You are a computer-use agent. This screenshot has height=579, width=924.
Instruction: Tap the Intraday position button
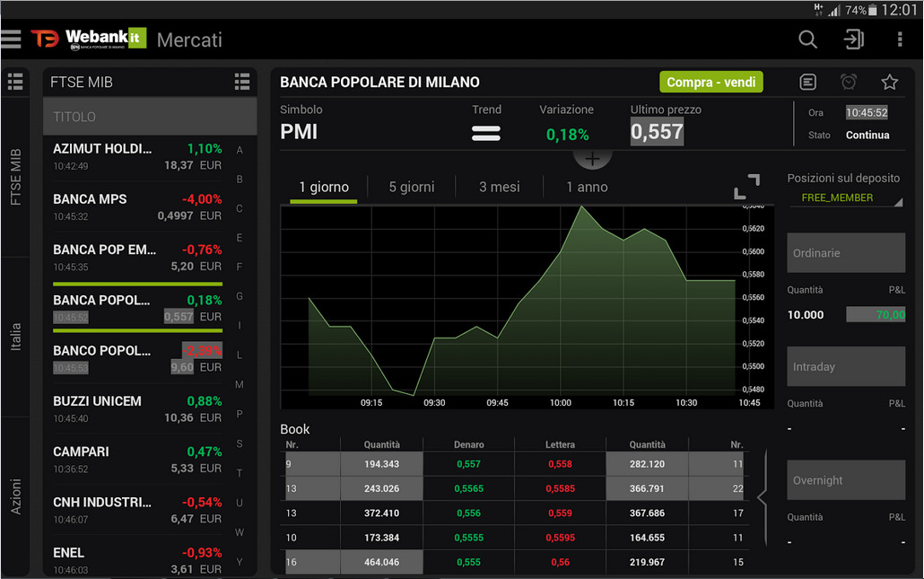click(x=846, y=367)
